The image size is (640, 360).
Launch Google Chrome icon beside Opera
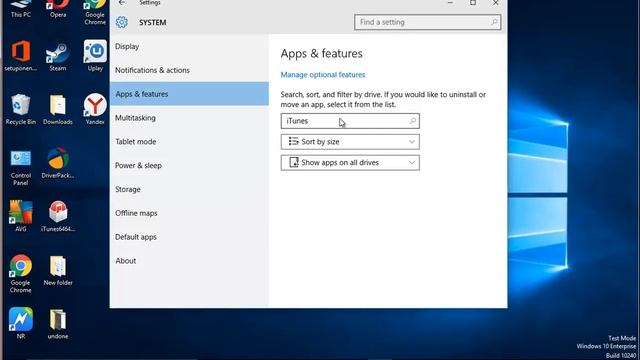tap(95, 11)
